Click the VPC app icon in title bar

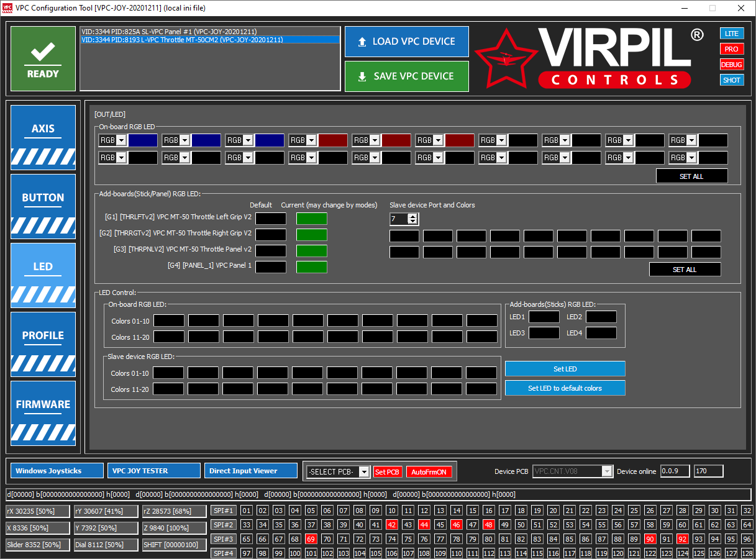[x=7, y=8]
